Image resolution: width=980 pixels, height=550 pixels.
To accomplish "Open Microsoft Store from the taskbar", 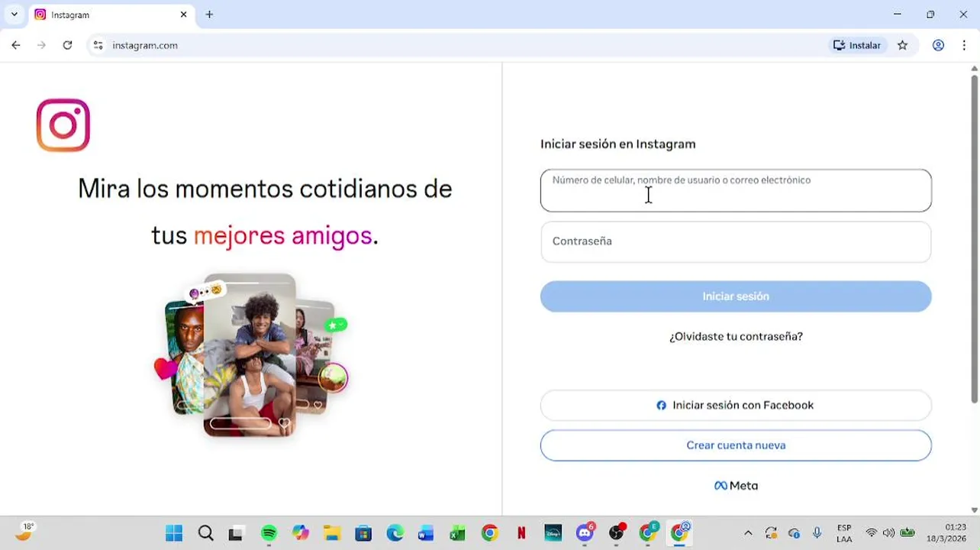I will tap(363, 533).
